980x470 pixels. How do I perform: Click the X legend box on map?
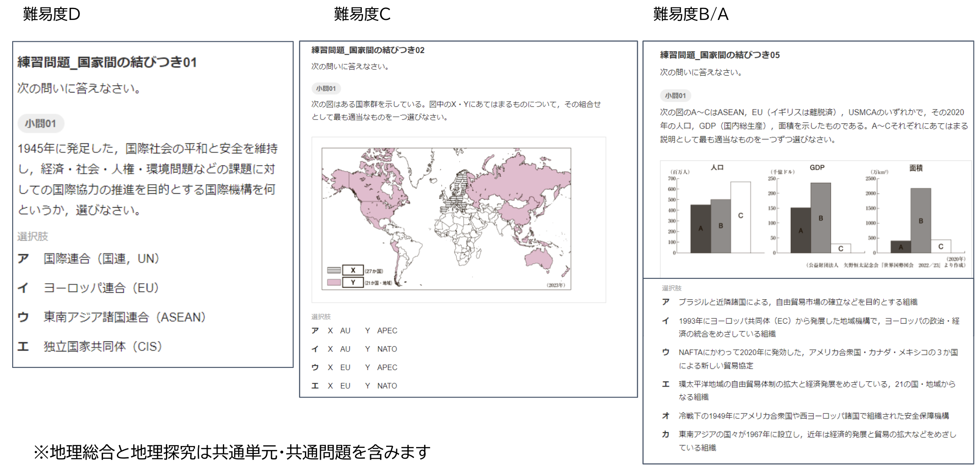click(353, 270)
